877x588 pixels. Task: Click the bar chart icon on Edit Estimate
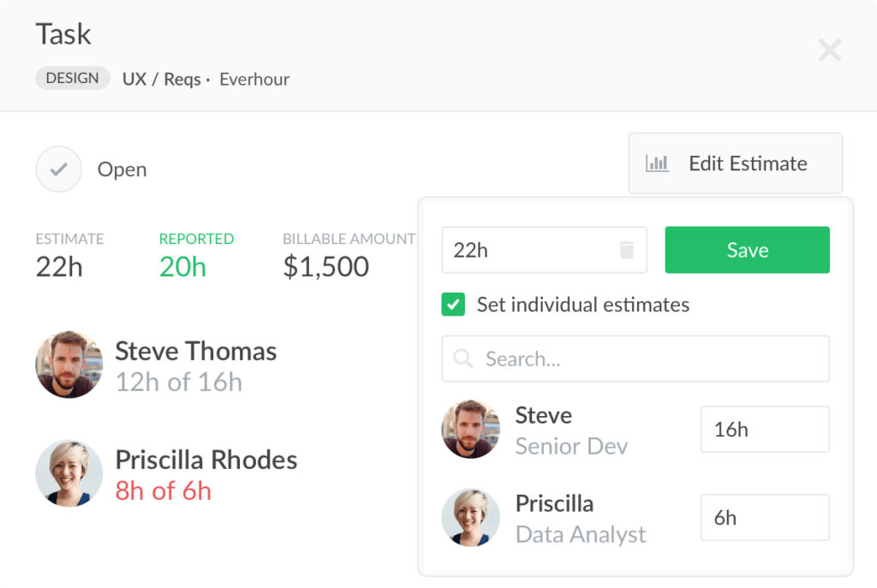659,163
